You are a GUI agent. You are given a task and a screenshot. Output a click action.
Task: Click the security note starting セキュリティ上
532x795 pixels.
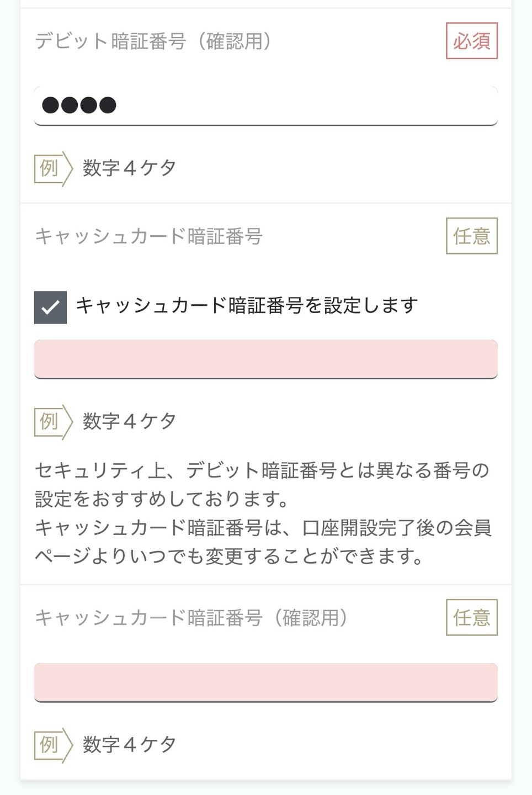click(262, 485)
